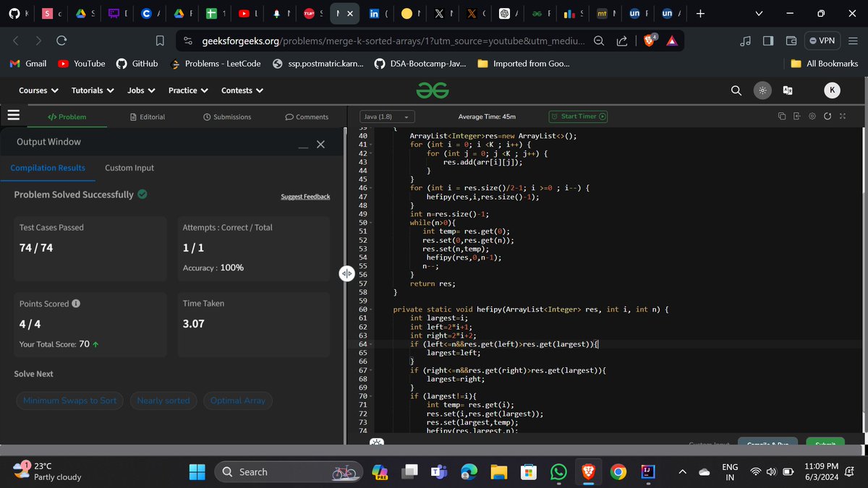Open a new browser tab
The image size is (868, 488).
699,14
